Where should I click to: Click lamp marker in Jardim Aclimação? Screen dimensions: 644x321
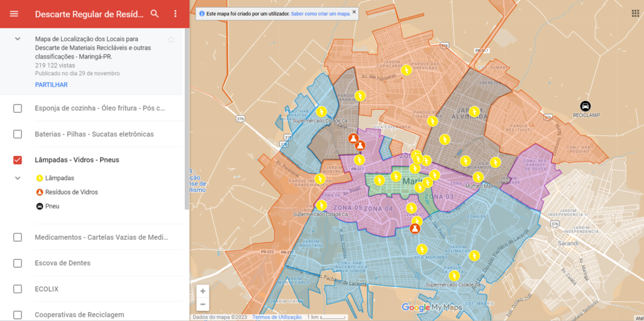pos(474,256)
